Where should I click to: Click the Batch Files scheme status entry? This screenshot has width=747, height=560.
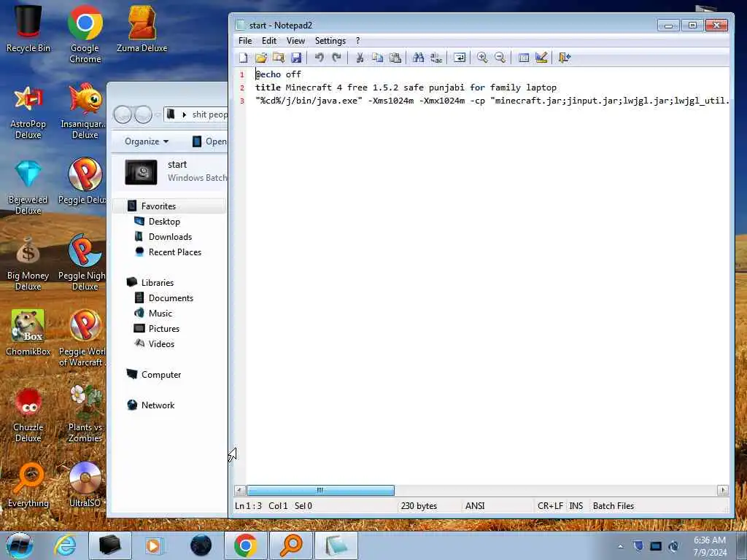614,506
